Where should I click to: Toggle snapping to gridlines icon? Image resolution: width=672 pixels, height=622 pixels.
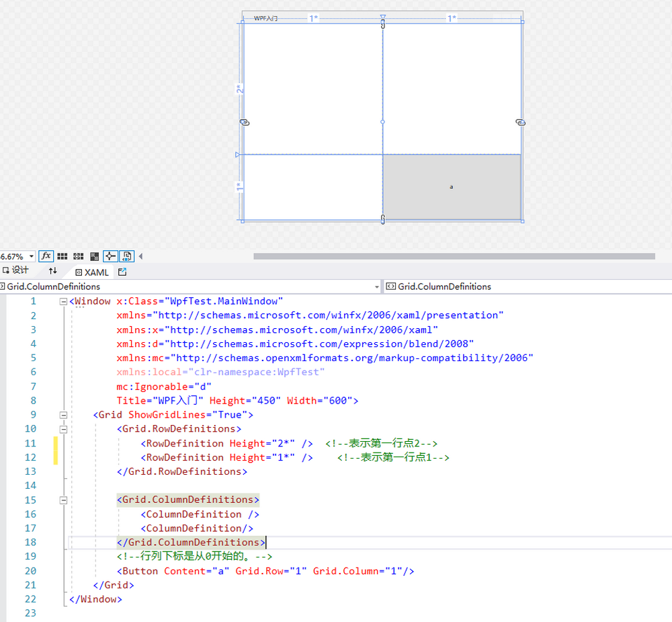pyautogui.click(x=79, y=256)
